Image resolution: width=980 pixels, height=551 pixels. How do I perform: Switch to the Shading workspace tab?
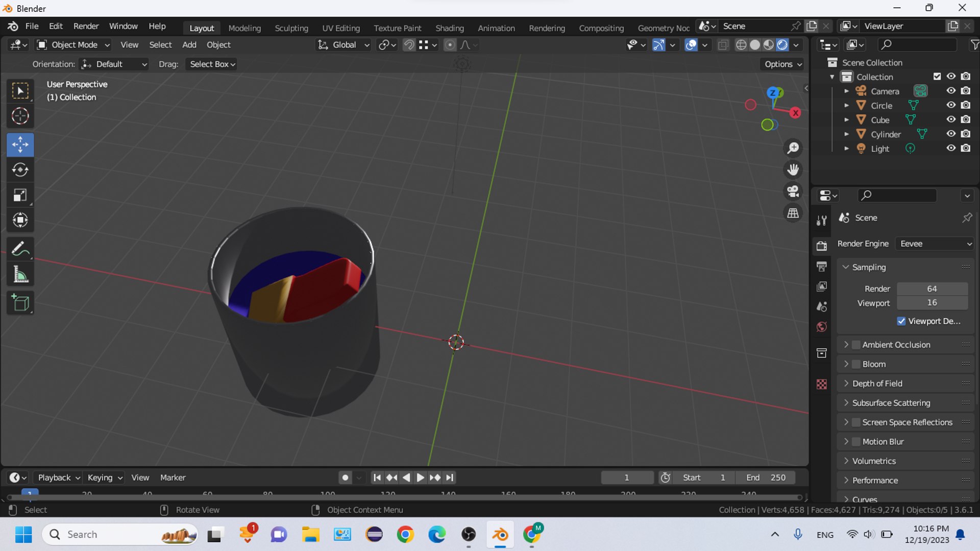449,28
